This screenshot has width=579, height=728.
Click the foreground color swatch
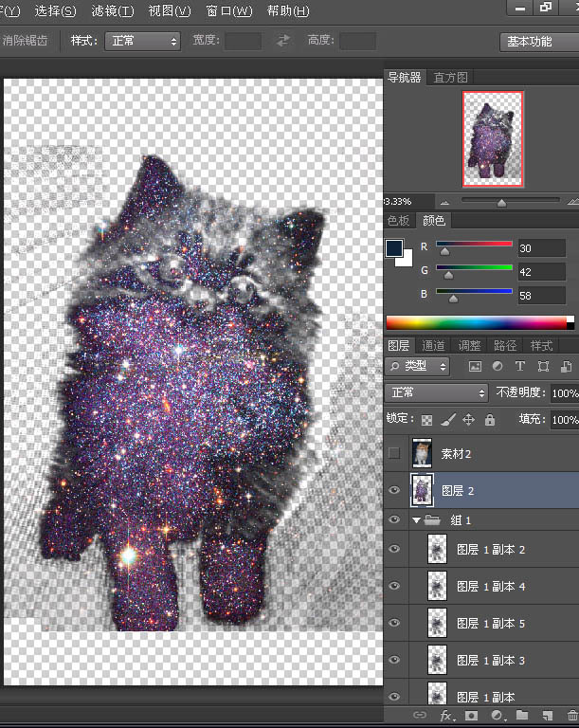pyautogui.click(x=394, y=248)
